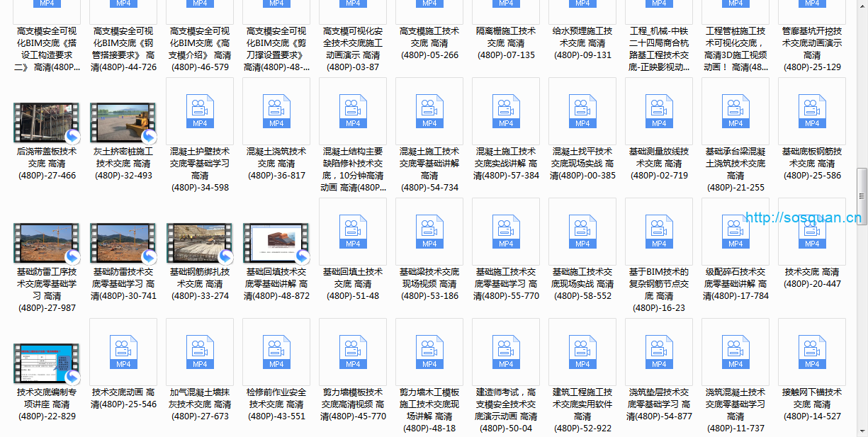Click the 接触网下锚技术交底 video icon
Image resolution: width=868 pixels, height=437 pixels.
(812, 351)
